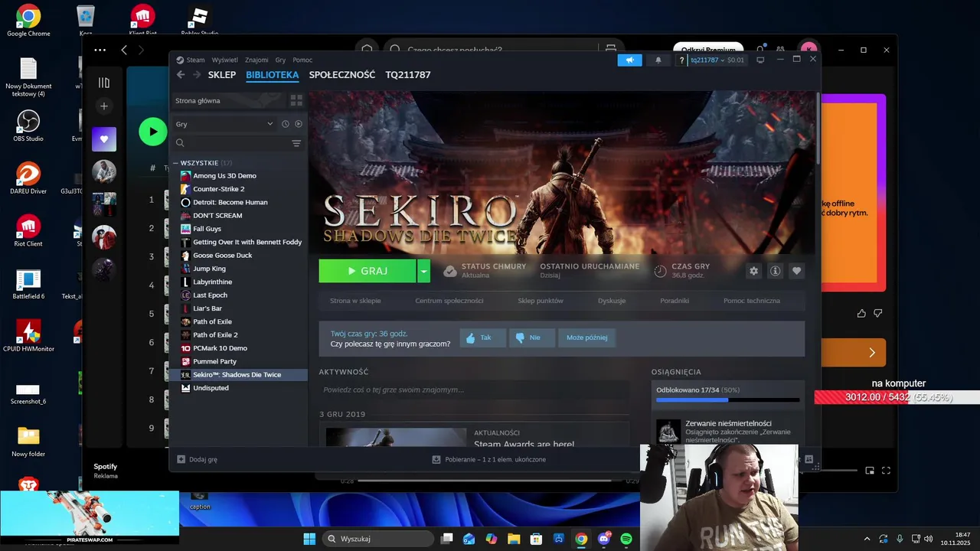Click the Może później button
Screen dimensions: 980x551
point(586,337)
